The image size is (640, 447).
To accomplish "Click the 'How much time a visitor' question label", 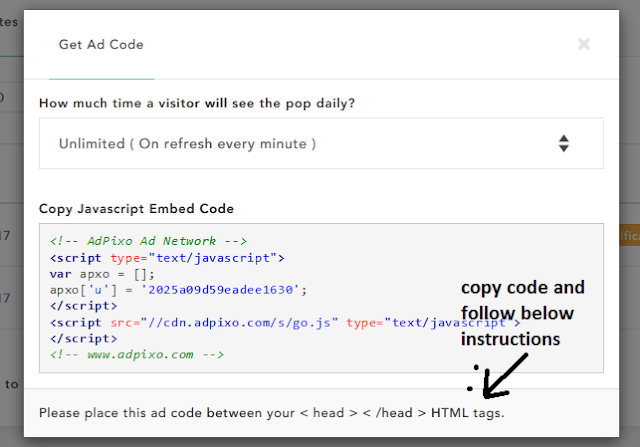I will click(197, 103).
